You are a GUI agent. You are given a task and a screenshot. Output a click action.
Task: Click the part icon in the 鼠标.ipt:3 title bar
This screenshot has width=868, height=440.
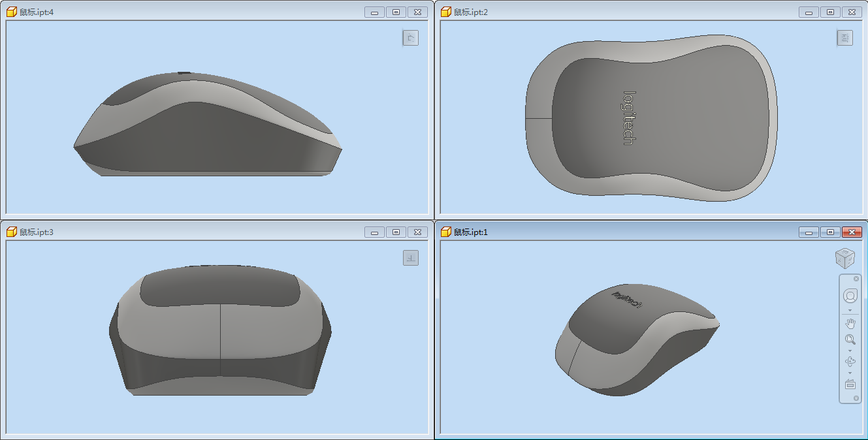pos(12,232)
